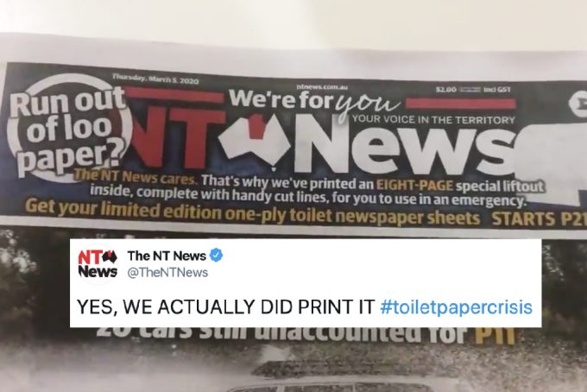
Task: Click the red bar beside 'We're for you'
Action: [x=461, y=104]
